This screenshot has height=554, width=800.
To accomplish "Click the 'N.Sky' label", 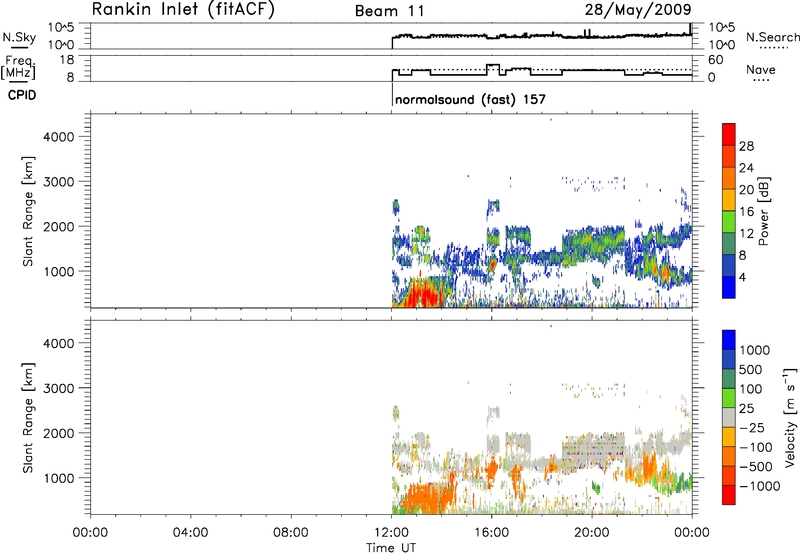I will click(x=19, y=37).
